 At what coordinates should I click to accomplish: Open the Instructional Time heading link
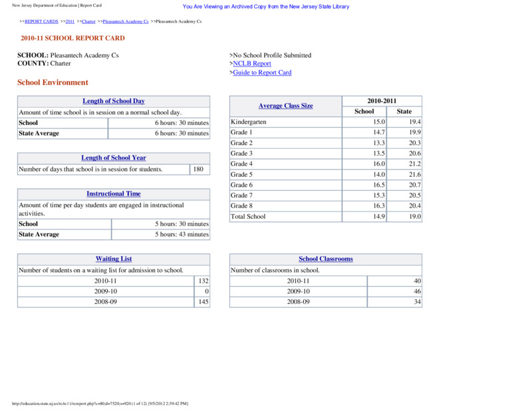114,194
